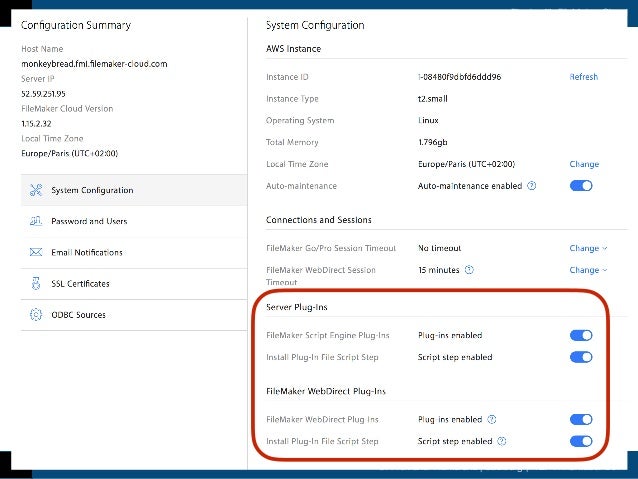
Task: Click the Linux operating system value
Action: click(428, 120)
